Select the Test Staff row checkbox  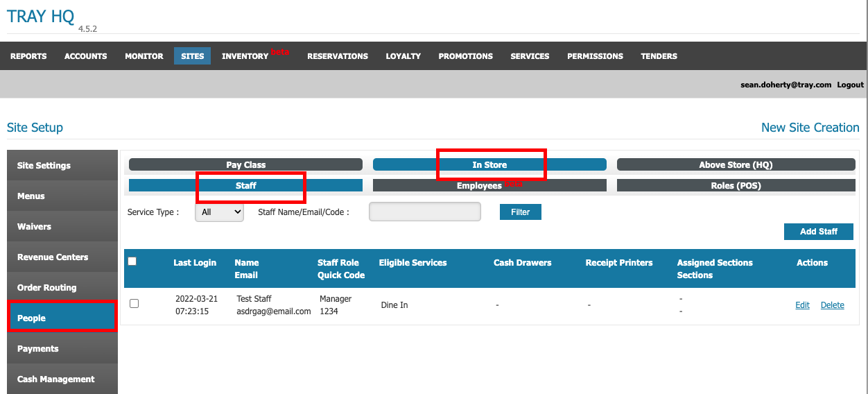(134, 304)
